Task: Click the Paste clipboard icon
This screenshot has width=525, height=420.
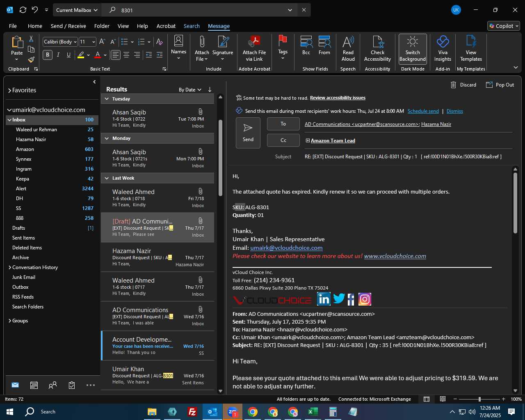Action: click(17, 42)
